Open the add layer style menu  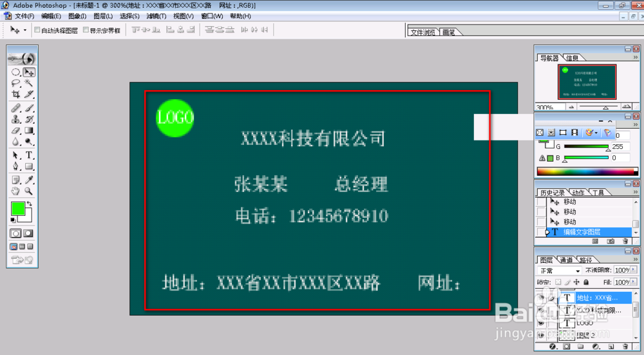pos(553,347)
